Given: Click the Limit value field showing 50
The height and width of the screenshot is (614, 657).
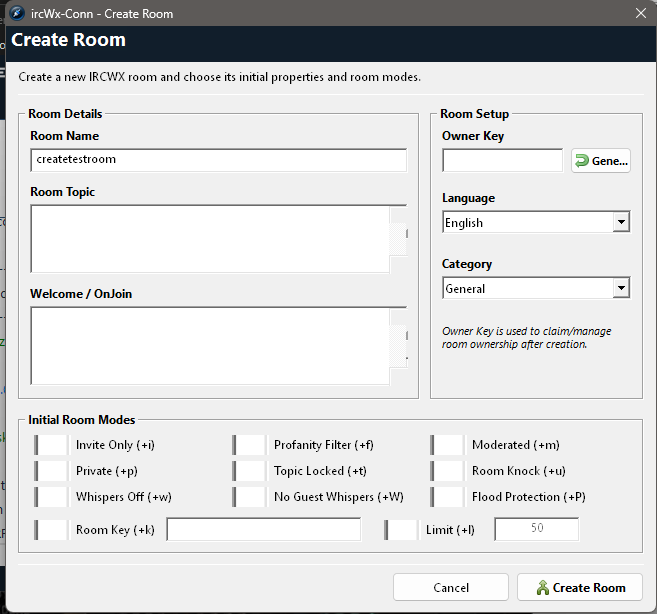Looking at the screenshot, I should point(537,529).
